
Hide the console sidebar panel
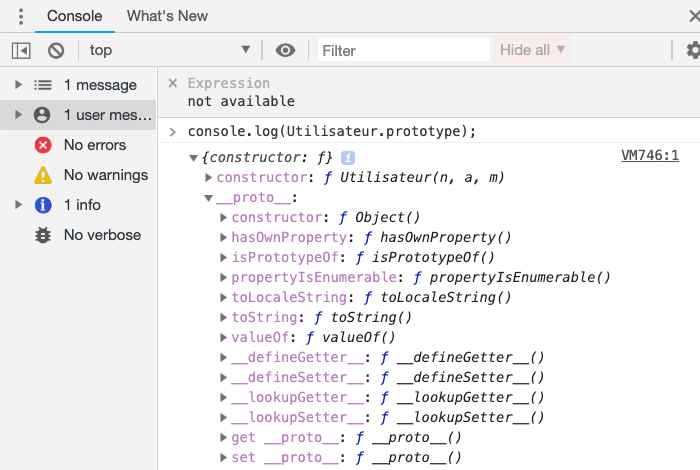21,50
